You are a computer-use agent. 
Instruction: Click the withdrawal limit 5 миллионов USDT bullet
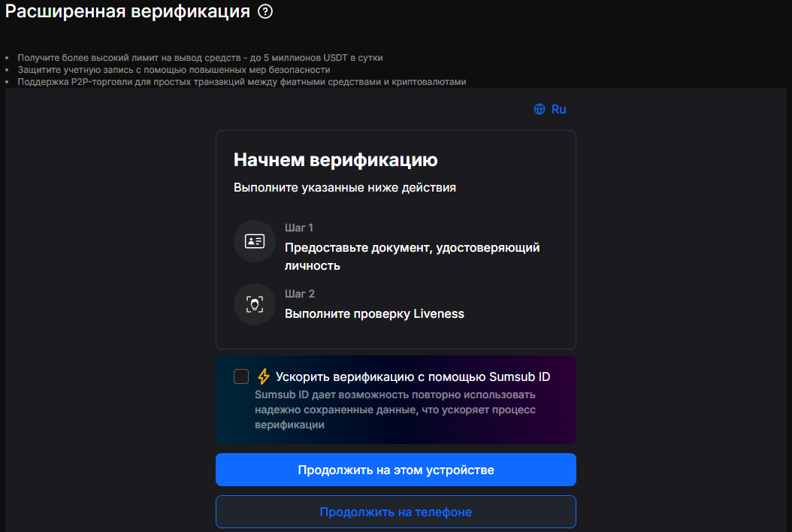pos(200,58)
